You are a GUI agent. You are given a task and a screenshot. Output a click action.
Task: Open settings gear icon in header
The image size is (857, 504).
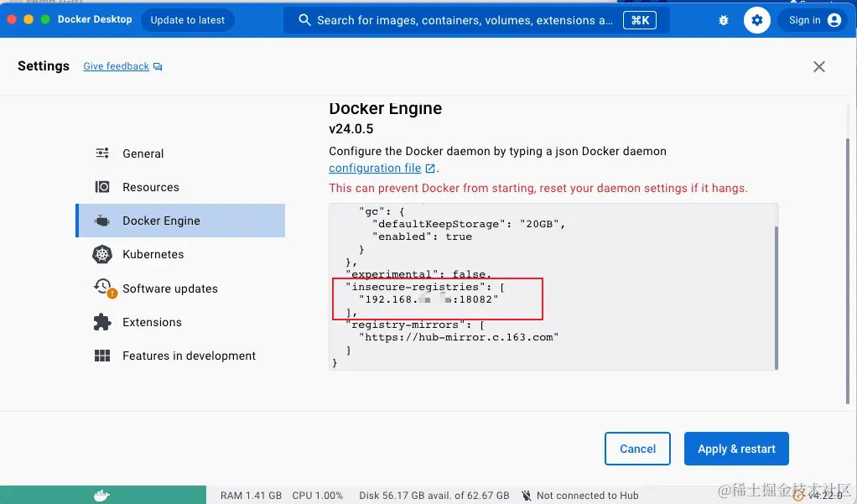coord(757,20)
